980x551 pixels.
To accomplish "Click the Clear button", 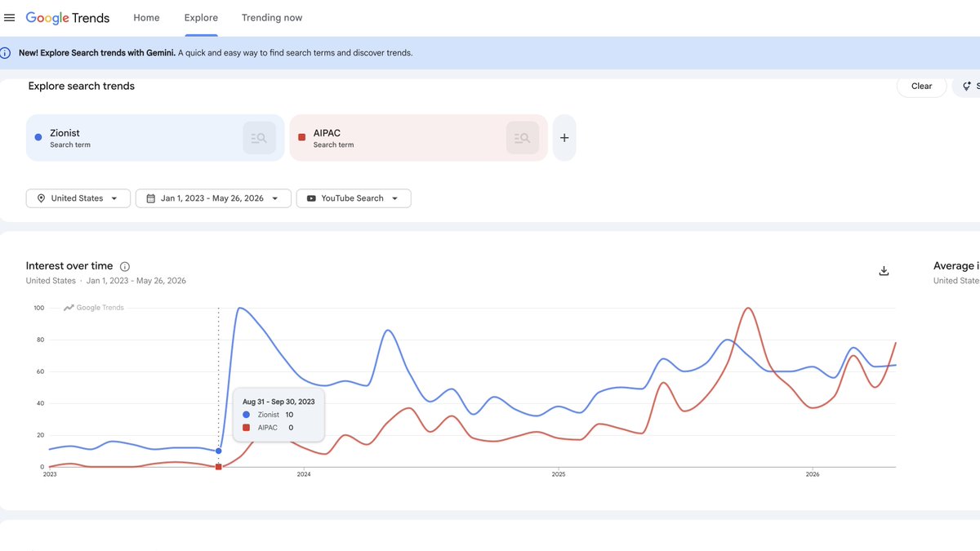I will (922, 86).
